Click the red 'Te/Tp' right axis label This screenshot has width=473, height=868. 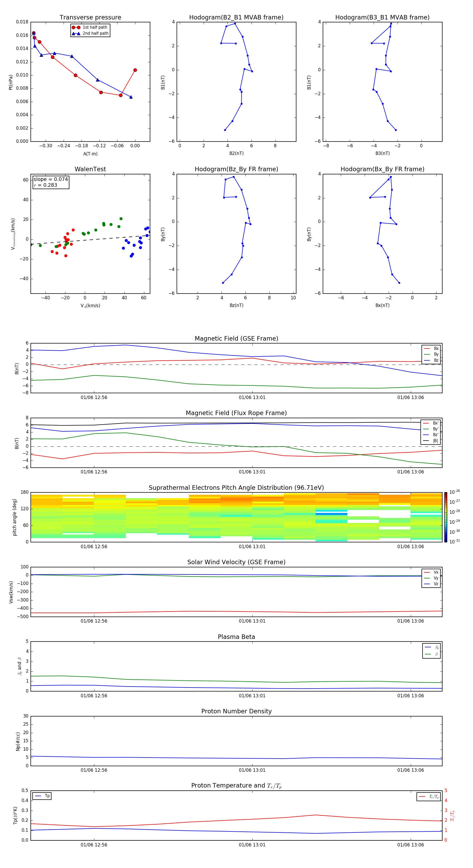(453, 815)
